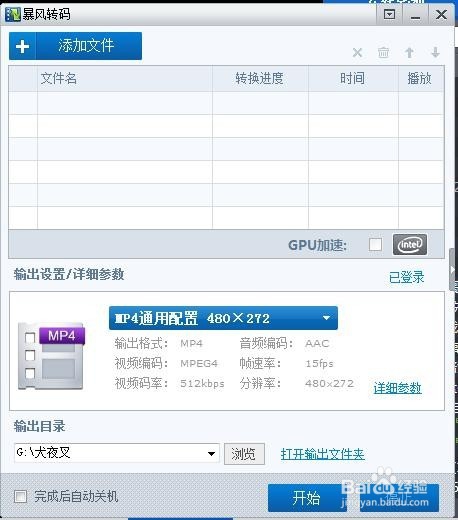Open the title bar dropdown menu button
Screen dimensions: 458x520
pos(389,14)
